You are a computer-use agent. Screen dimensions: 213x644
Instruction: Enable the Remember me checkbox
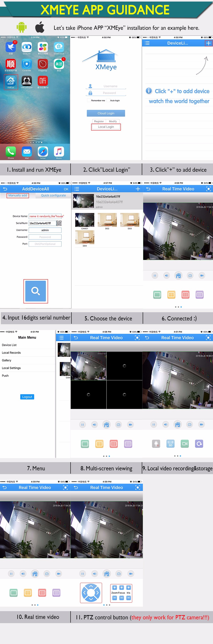coord(89,101)
